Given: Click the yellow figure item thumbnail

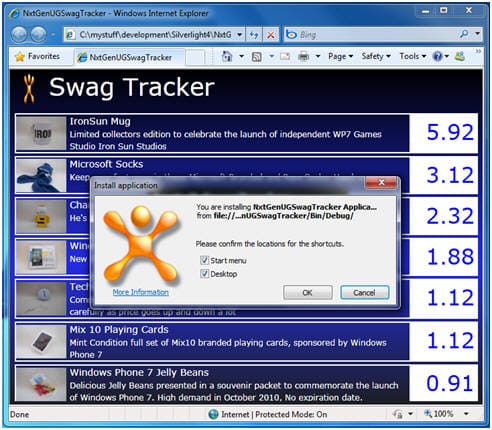Looking at the screenshot, I should [41, 216].
